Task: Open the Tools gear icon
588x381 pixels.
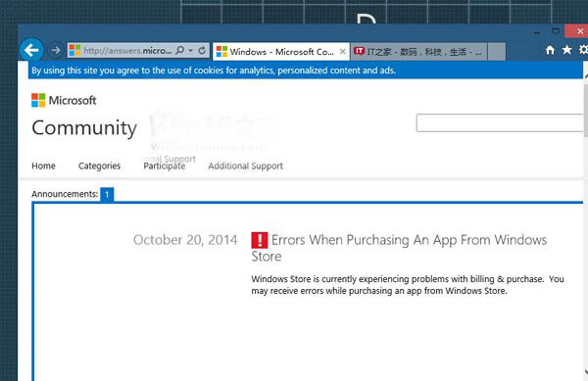Action: click(583, 49)
